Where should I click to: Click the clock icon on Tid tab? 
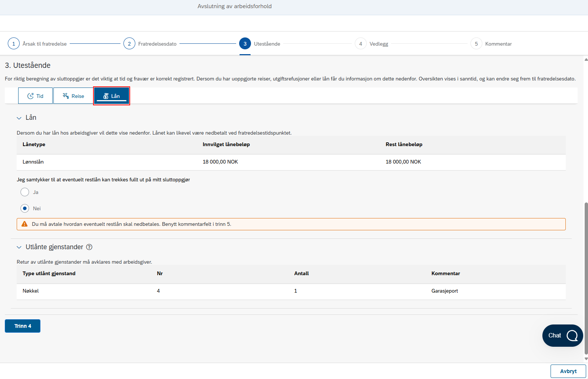point(30,96)
